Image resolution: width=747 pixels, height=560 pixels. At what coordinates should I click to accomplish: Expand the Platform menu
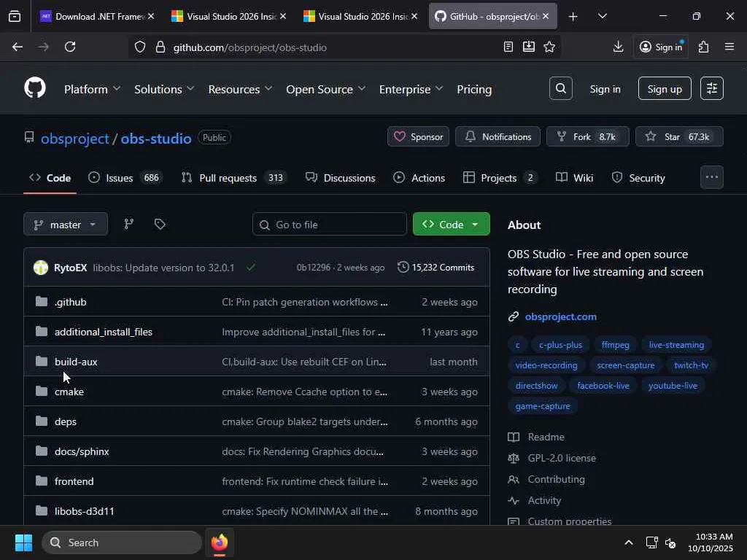coord(92,89)
